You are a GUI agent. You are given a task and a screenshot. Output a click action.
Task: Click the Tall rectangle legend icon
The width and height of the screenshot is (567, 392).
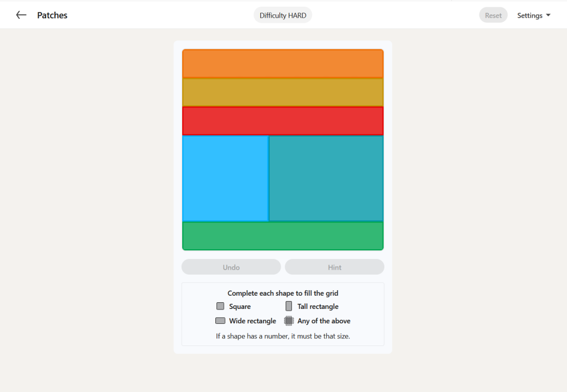pyautogui.click(x=288, y=306)
